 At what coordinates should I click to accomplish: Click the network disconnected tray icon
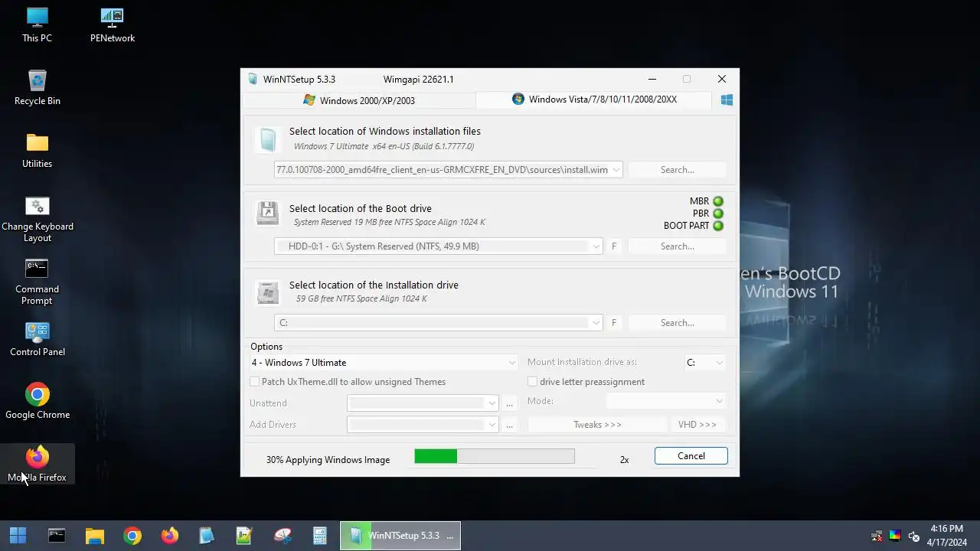[x=877, y=536]
